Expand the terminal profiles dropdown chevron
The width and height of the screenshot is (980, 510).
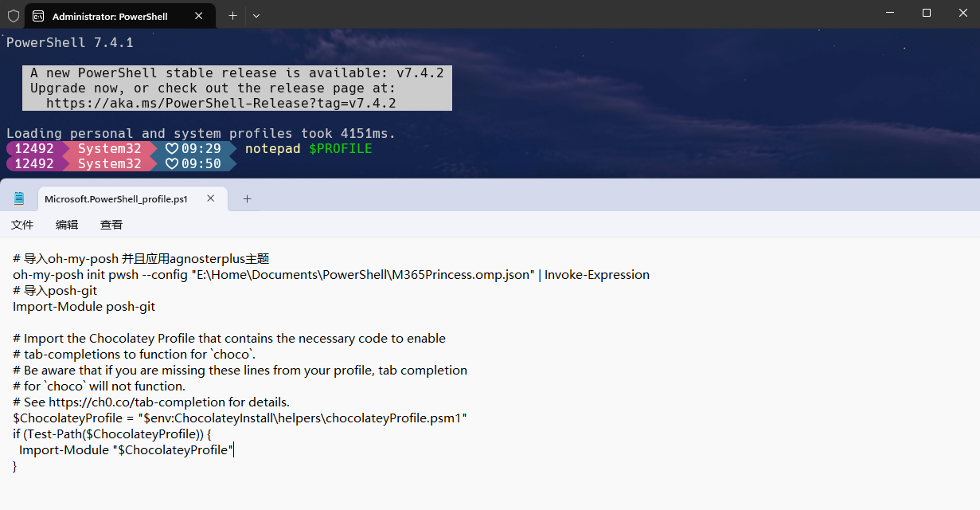click(x=256, y=15)
